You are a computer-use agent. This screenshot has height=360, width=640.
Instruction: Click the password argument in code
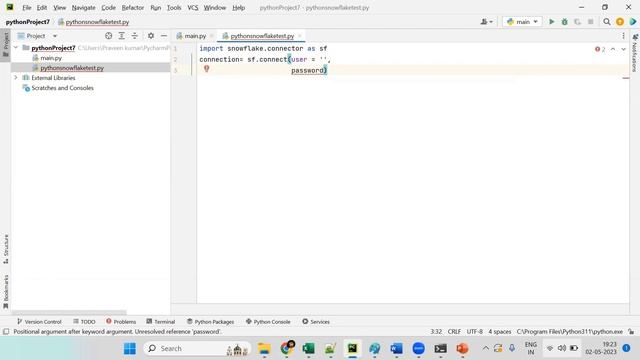pos(307,71)
